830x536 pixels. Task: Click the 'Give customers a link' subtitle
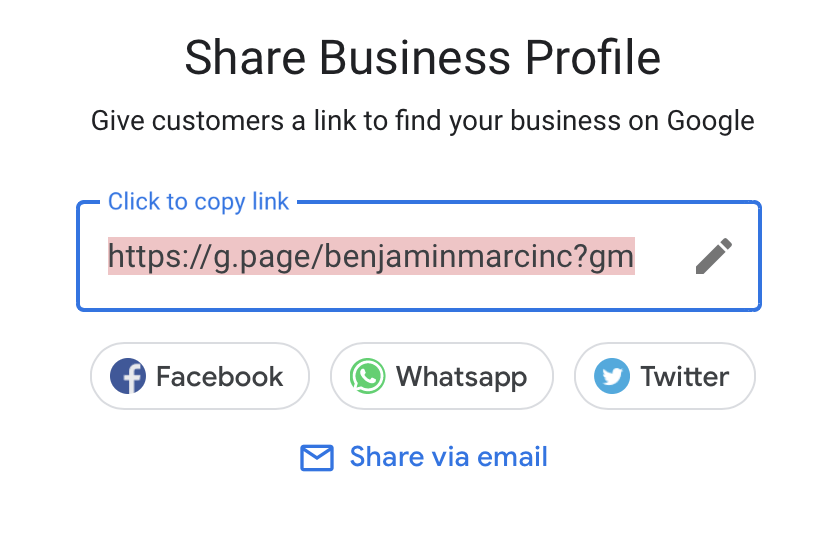pyautogui.click(x=422, y=121)
